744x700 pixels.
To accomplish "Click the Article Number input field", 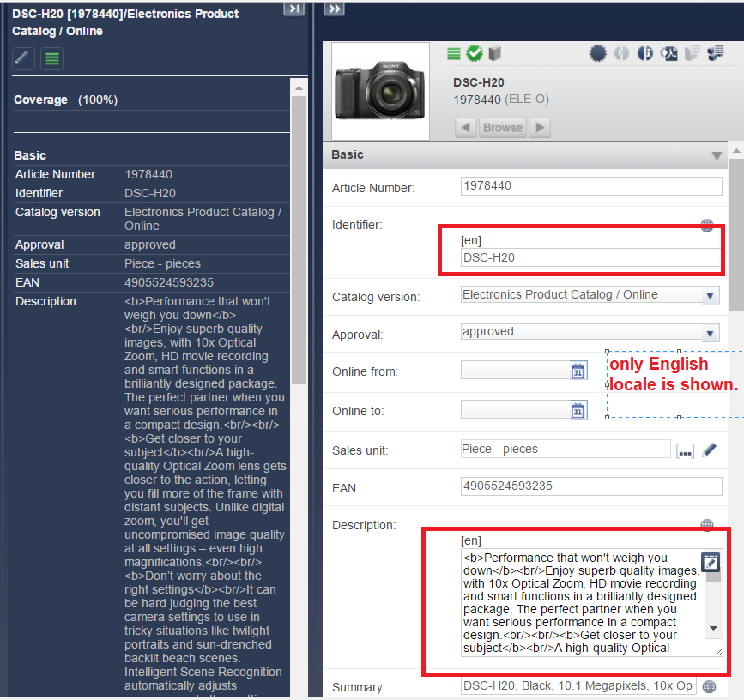I will (x=591, y=186).
